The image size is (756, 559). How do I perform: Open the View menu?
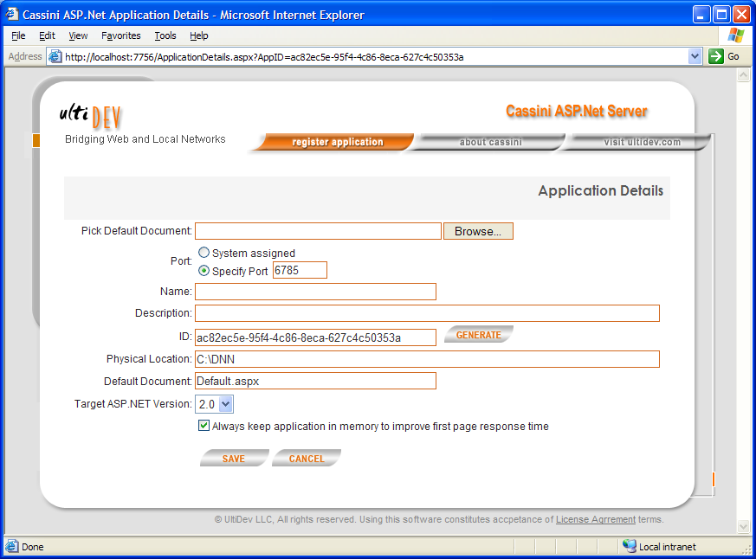pyautogui.click(x=78, y=35)
